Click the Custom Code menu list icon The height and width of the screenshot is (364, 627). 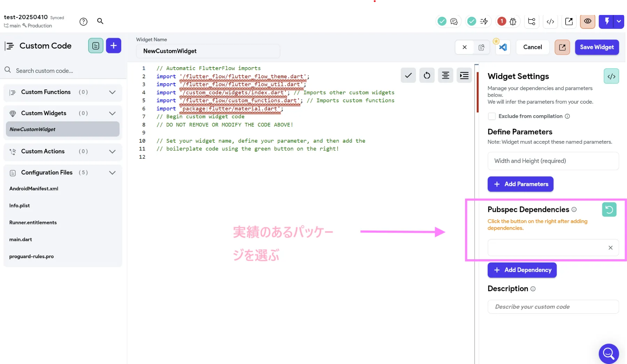tap(9, 46)
